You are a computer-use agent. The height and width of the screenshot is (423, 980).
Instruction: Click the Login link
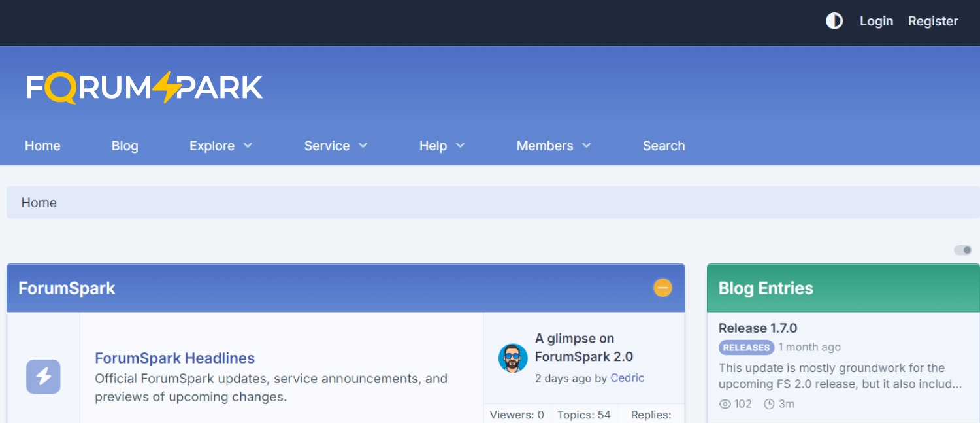point(876,21)
